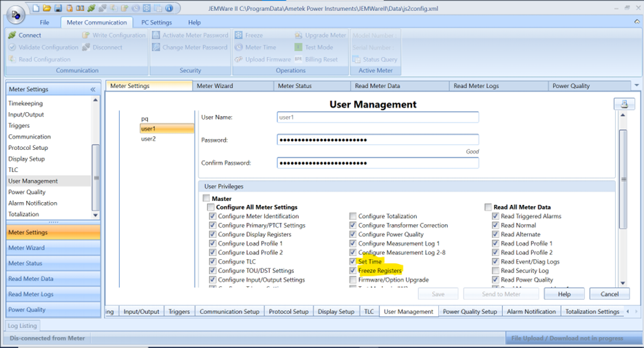Viewport: 644px width, 348px height.
Task: Click Send to Meter button
Action: tap(501, 294)
